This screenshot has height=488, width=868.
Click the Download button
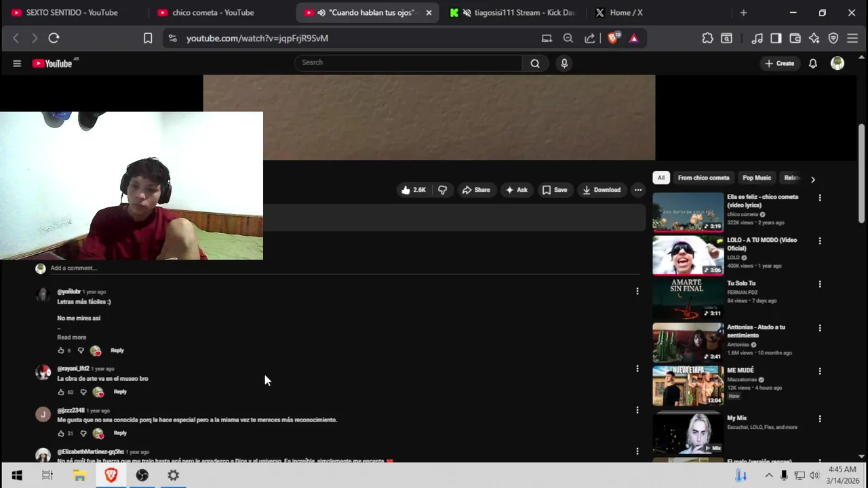(x=601, y=190)
